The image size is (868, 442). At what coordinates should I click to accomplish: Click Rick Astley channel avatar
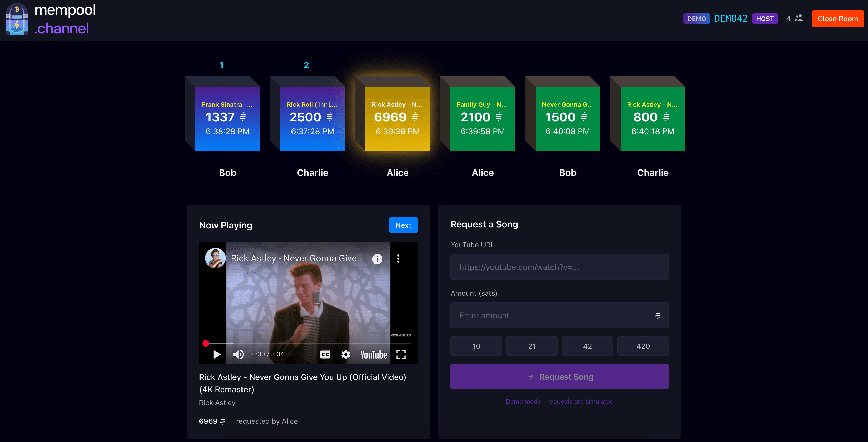(215, 258)
